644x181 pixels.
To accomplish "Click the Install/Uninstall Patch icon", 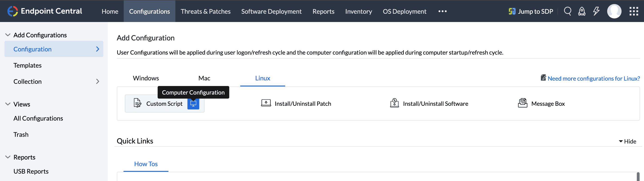I will tap(266, 103).
